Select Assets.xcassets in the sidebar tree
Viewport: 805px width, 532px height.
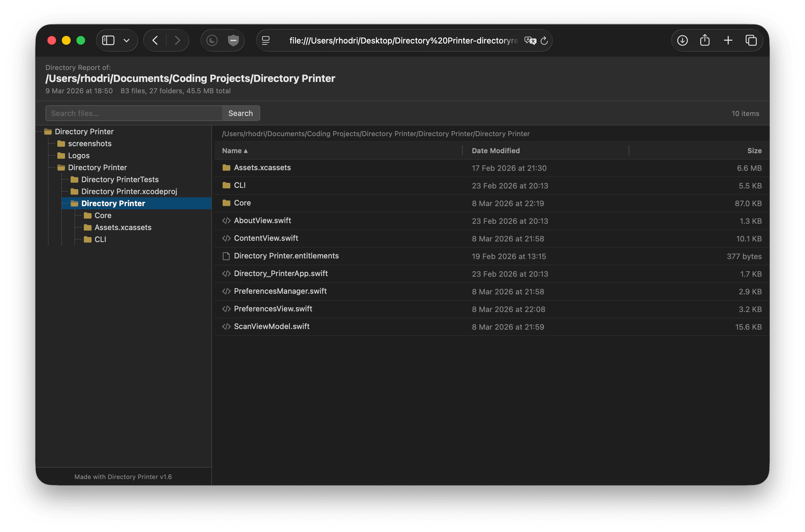(x=123, y=227)
